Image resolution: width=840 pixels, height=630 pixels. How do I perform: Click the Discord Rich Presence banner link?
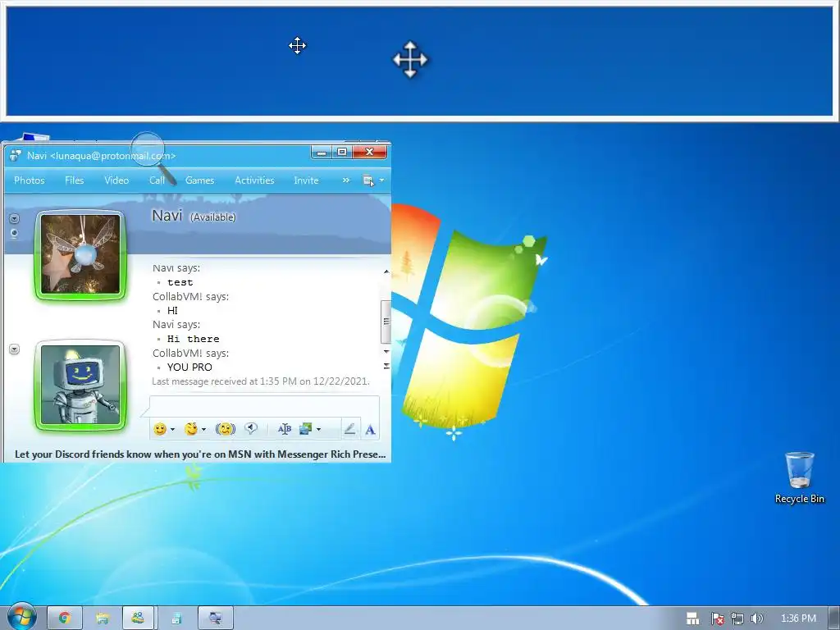click(x=200, y=454)
